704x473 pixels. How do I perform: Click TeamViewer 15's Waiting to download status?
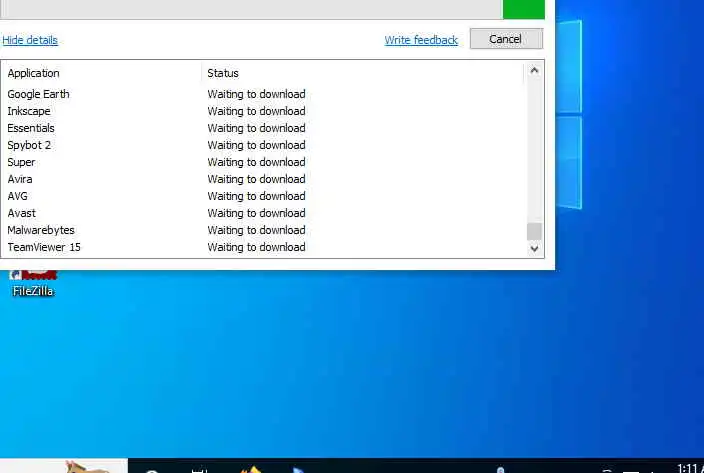pos(256,247)
